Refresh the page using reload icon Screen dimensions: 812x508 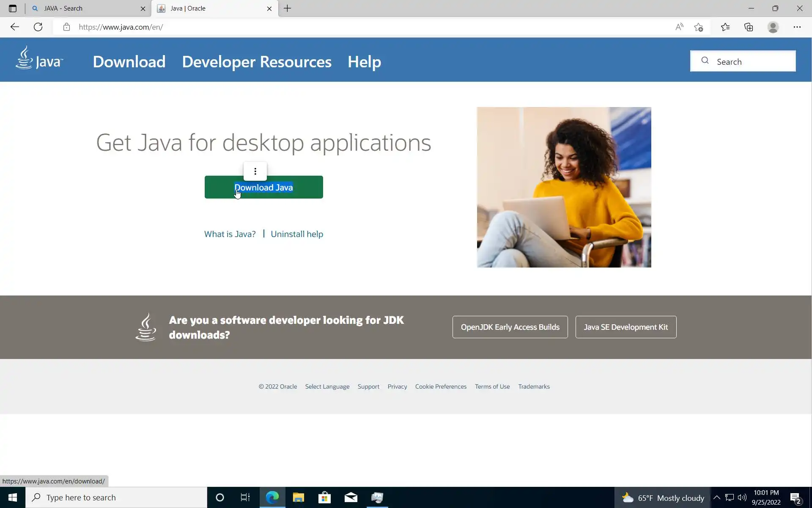pyautogui.click(x=38, y=27)
